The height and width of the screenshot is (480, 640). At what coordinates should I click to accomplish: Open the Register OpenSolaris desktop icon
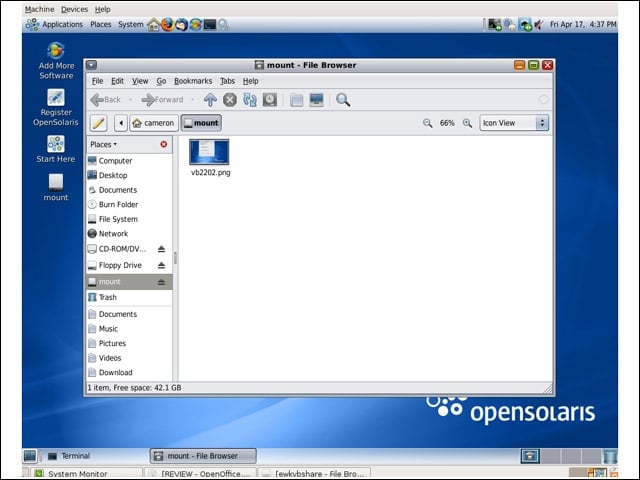tap(56, 108)
